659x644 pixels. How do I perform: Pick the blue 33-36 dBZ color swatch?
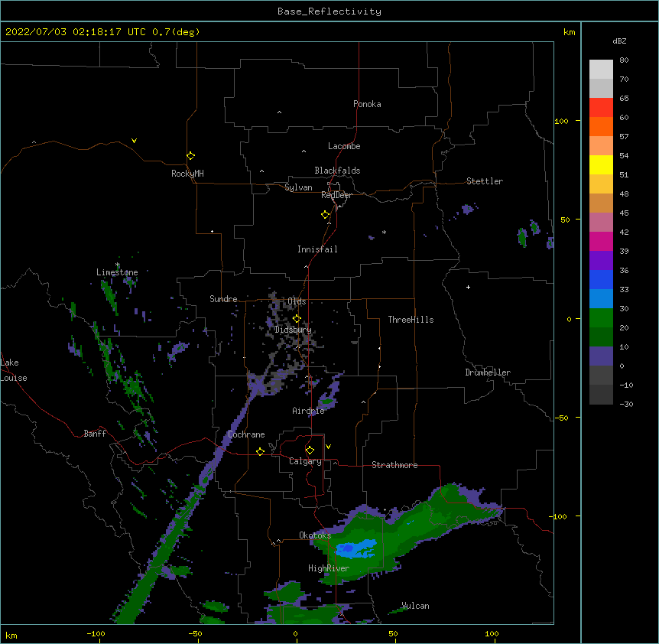601,279
